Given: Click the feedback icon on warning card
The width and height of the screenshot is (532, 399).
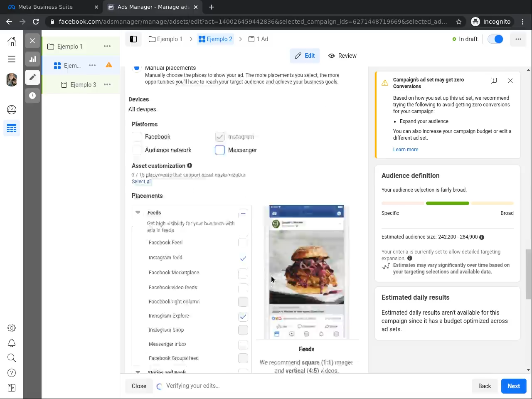Looking at the screenshot, I should point(494,81).
